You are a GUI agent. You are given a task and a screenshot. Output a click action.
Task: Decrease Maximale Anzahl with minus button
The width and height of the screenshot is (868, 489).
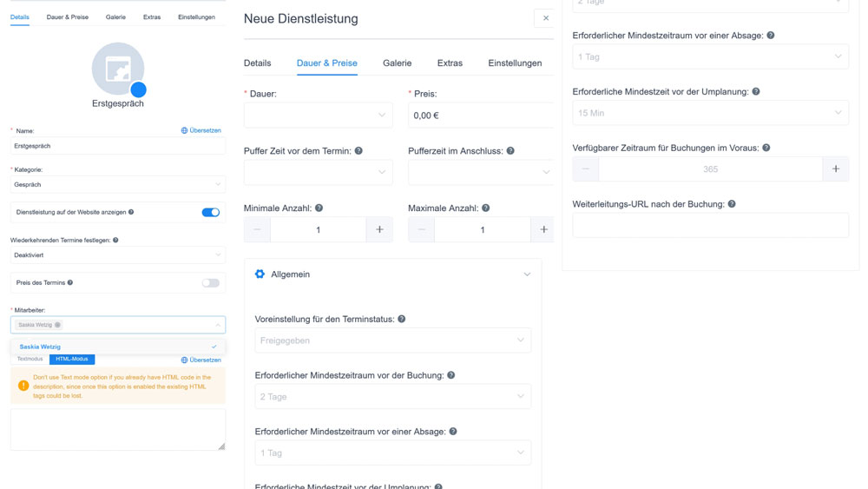[x=421, y=229]
